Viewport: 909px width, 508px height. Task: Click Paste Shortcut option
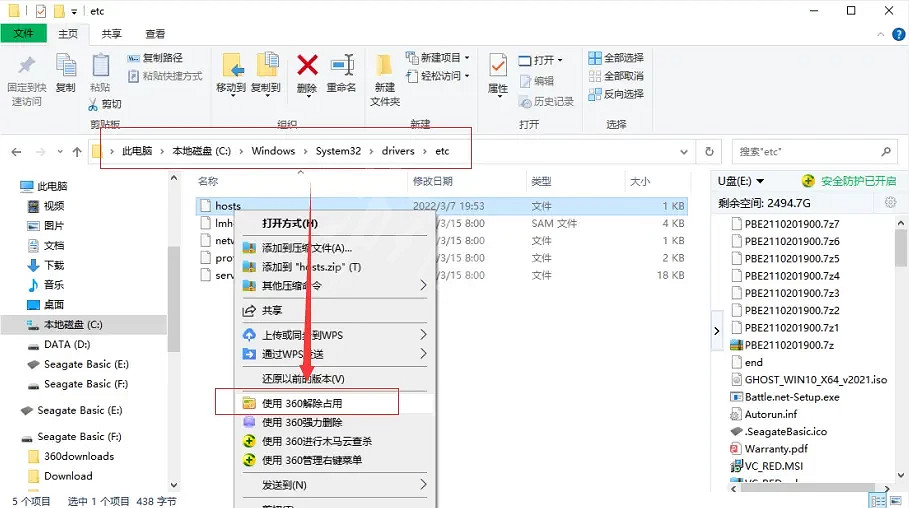click(165, 76)
